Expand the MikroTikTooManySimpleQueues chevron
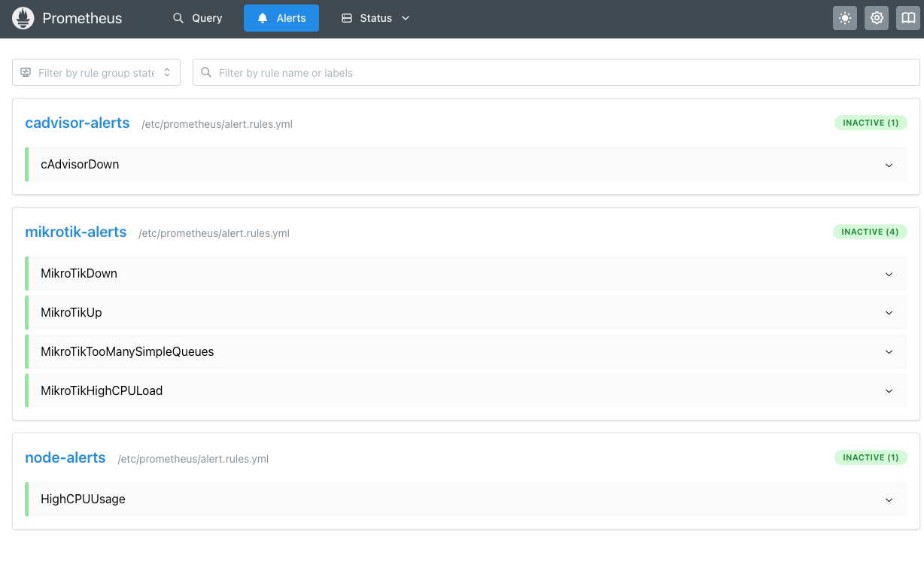The width and height of the screenshot is (924, 577). tap(889, 352)
